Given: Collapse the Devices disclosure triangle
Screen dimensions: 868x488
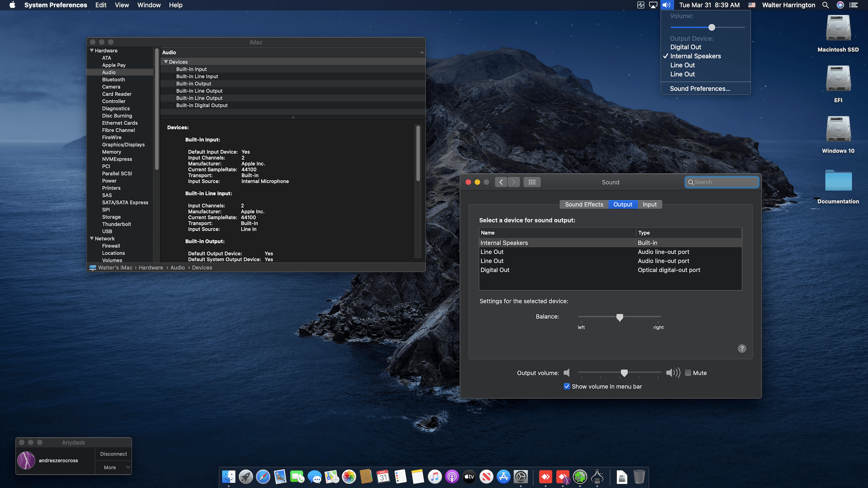Looking at the screenshot, I should pos(166,62).
